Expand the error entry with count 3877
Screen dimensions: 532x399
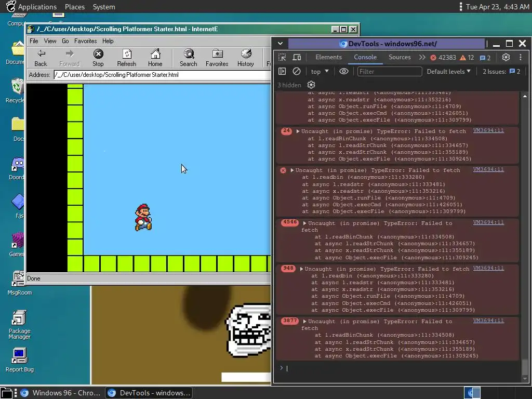304,321
